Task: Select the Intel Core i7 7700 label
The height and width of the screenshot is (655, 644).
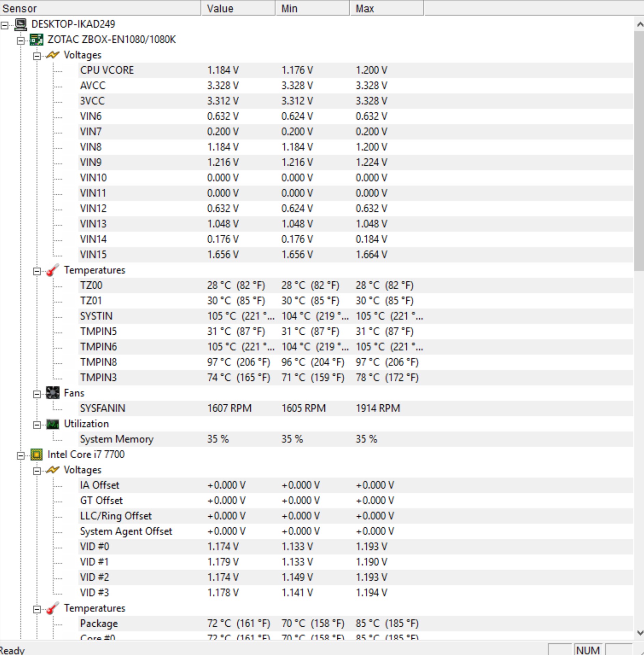Action: (x=86, y=455)
